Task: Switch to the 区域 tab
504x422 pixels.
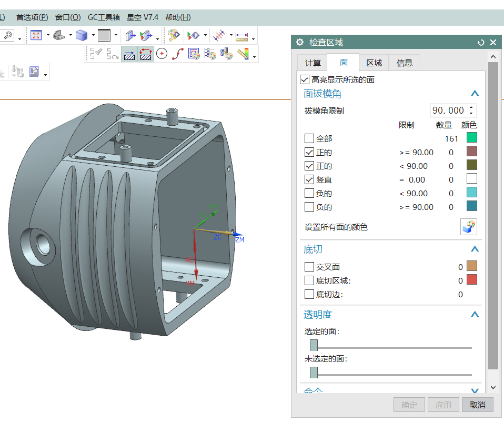Action: [x=374, y=63]
